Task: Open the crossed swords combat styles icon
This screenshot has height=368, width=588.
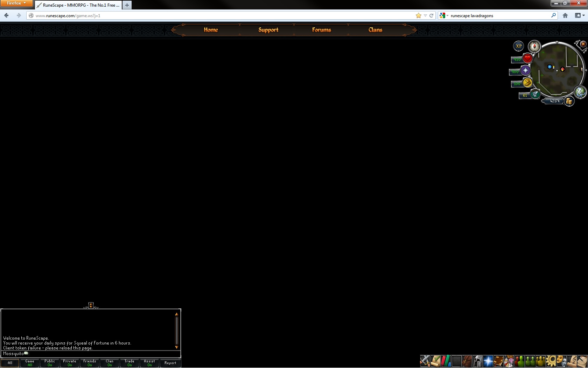Action: click(x=425, y=361)
